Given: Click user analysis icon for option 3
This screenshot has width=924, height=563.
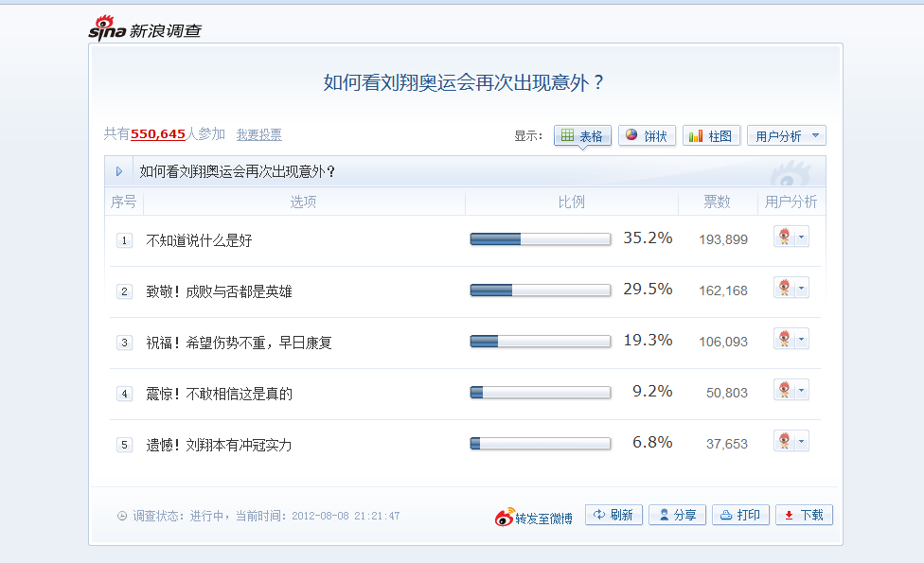Looking at the screenshot, I should tap(784, 339).
